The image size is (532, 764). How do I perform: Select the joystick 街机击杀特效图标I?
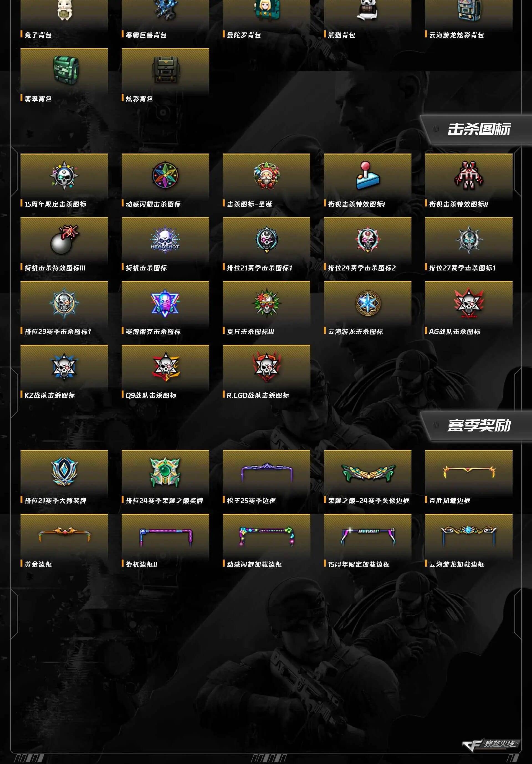pos(368,176)
